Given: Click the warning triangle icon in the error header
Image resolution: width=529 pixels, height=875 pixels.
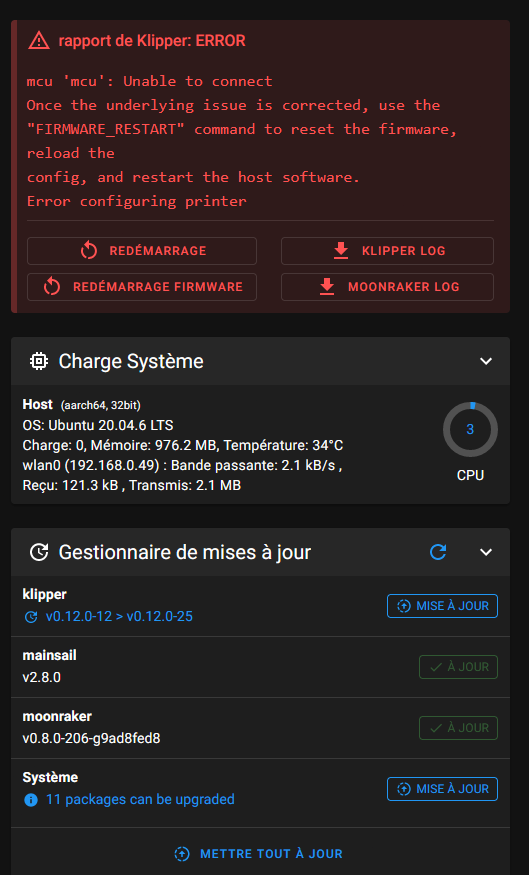Looking at the screenshot, I should click(x=39, y=40).
